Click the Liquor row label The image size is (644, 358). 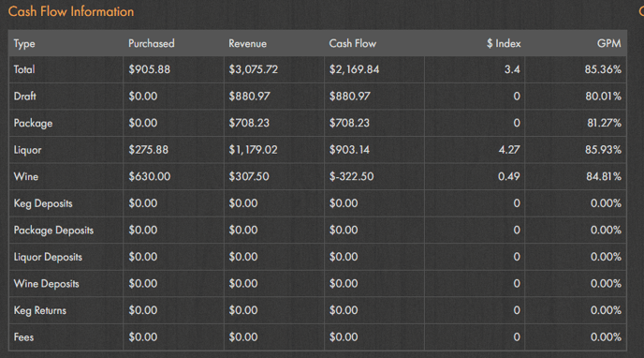(27, 150)
